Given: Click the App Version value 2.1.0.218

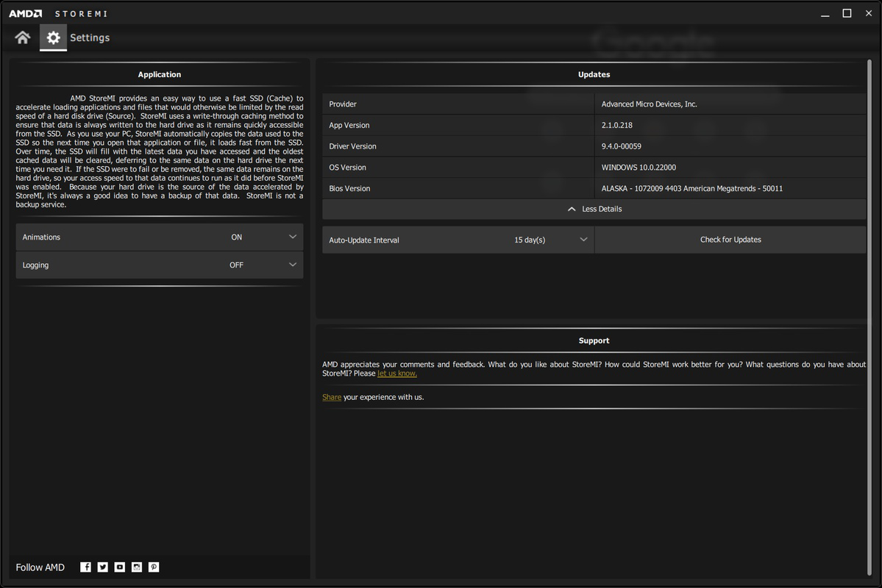Looking at the screenshot, I should [617, 126].
